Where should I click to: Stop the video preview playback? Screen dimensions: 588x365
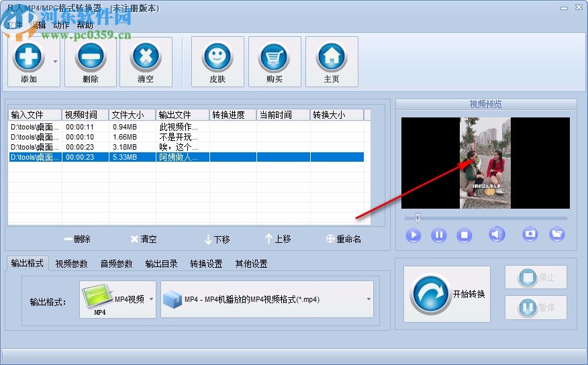click(464, 235)
